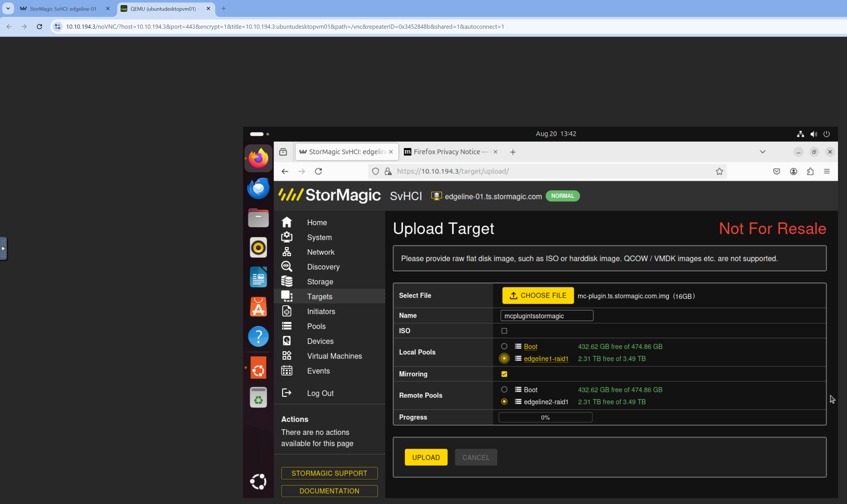847x504 pixels.
Task: Open Firefox from the Ubuntu dock
Action: [x=258, y=158]
